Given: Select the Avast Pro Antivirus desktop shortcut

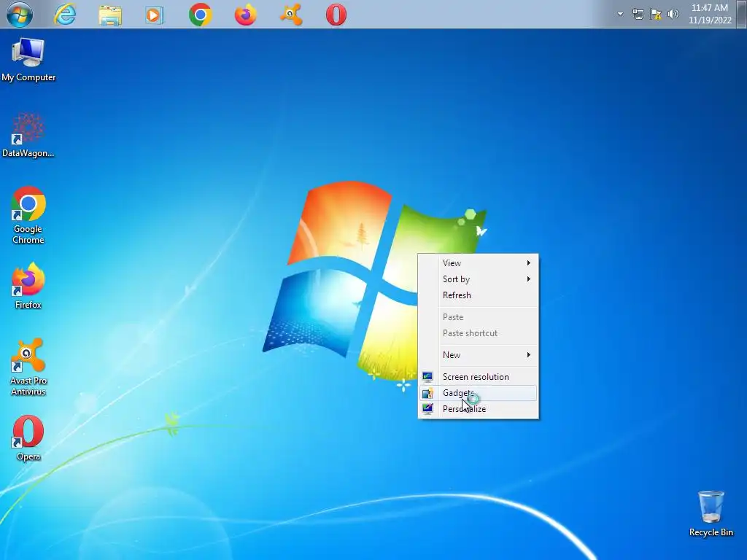Looking at the screenshot, I should (28, 367).
